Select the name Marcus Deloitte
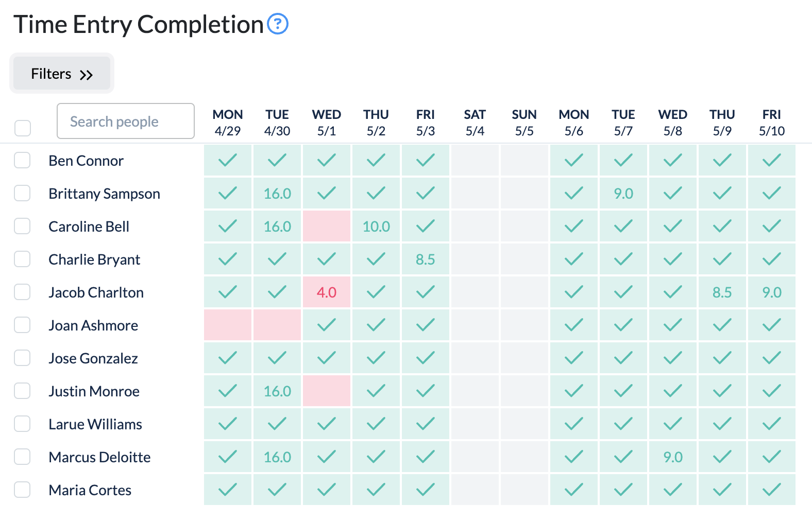 (99, 457)
